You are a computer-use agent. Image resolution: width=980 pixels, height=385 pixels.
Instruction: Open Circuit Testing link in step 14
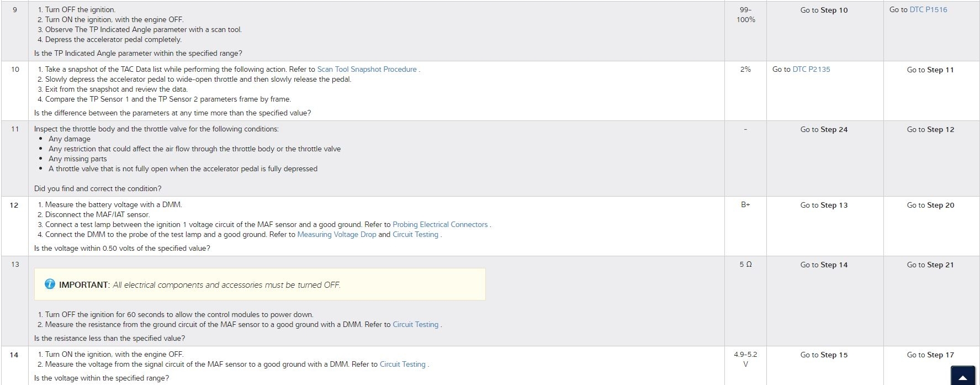click(x=402, y=365)
